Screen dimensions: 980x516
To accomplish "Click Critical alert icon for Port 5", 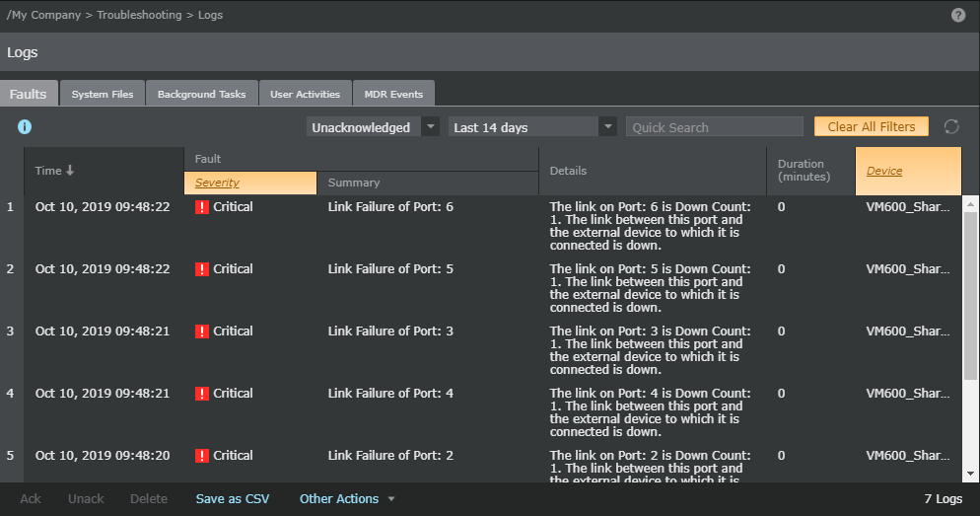I will 202,269.
